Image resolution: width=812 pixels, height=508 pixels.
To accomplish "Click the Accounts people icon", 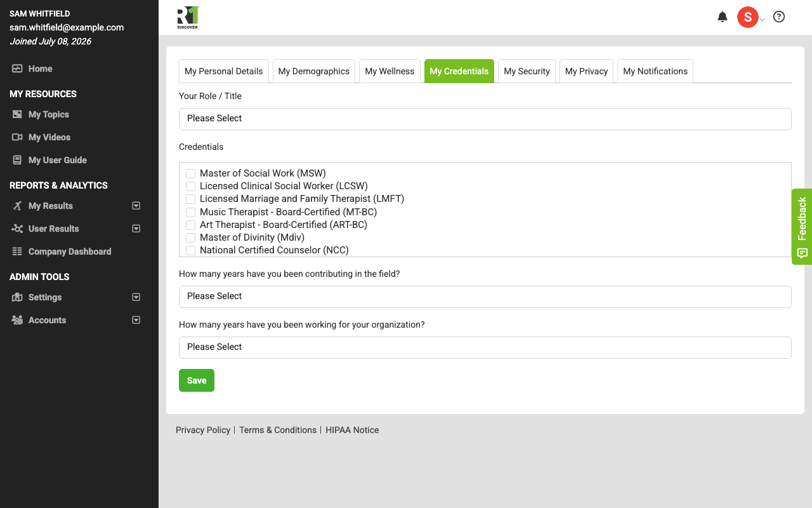I will (x=17, y=320).
